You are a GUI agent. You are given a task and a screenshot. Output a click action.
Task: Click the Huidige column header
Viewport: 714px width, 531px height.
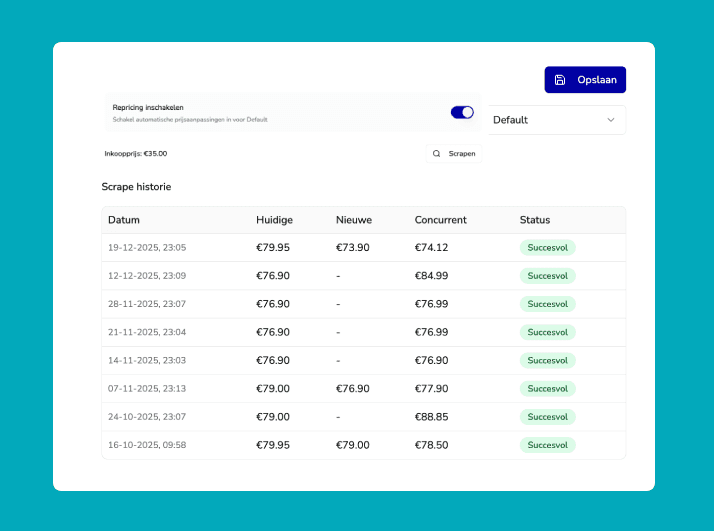point(274,220)
